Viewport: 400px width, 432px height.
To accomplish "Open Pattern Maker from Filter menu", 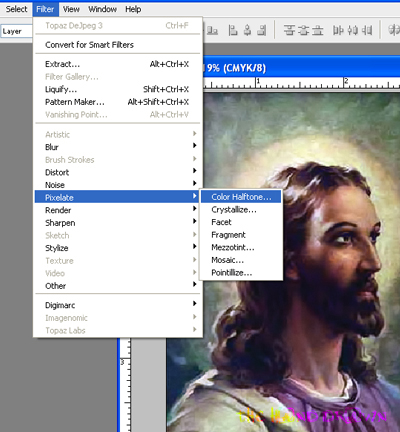I will click(118, 102).
